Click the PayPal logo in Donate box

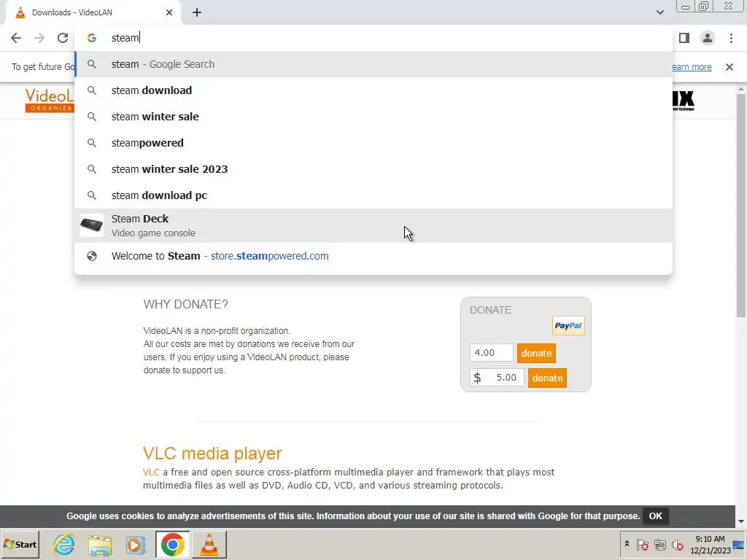(x=568, y=326)
